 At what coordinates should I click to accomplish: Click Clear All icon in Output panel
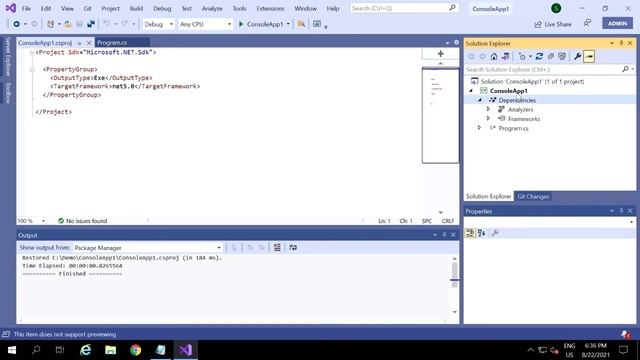(277, 247)
